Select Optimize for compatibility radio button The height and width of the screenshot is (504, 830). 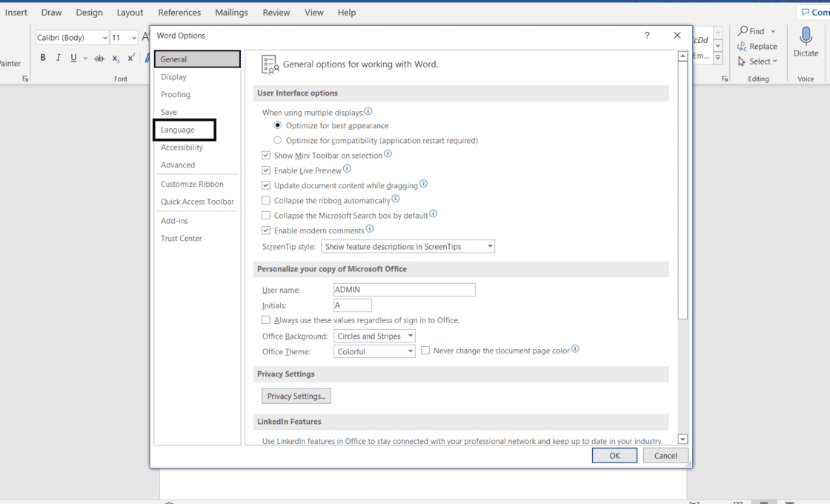[x=278, y=140]
